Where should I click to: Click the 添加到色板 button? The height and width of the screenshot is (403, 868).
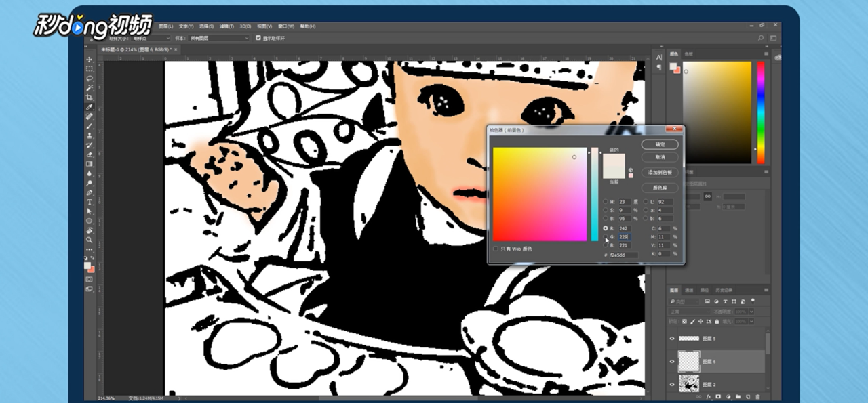[660, 173]
